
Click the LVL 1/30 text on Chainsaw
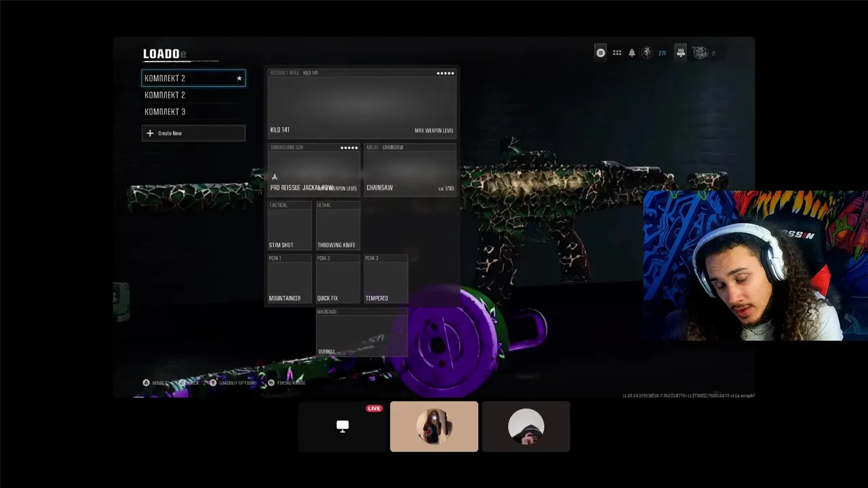click(x=446, y=188)
